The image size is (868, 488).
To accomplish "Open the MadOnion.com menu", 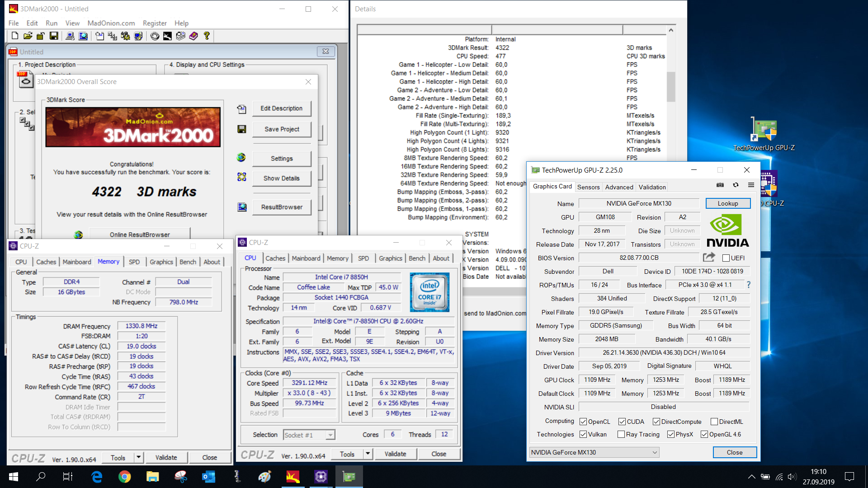I will 111,23.
